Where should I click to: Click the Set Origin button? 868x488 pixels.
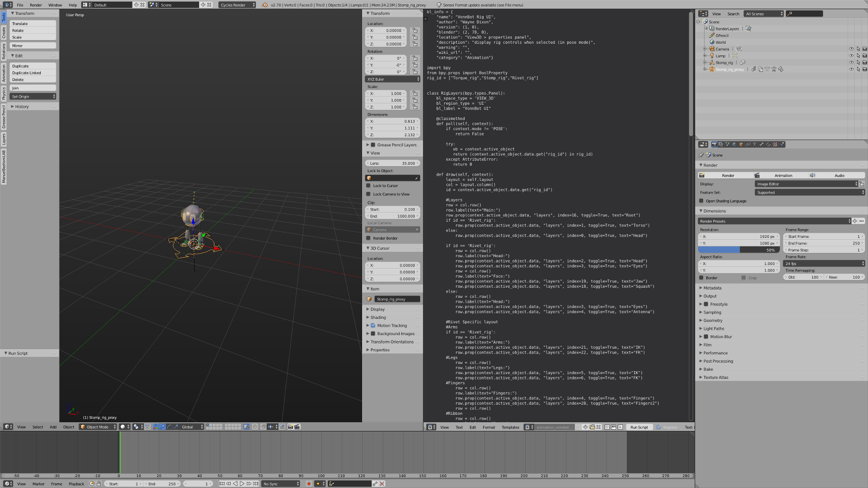[33, 96]
